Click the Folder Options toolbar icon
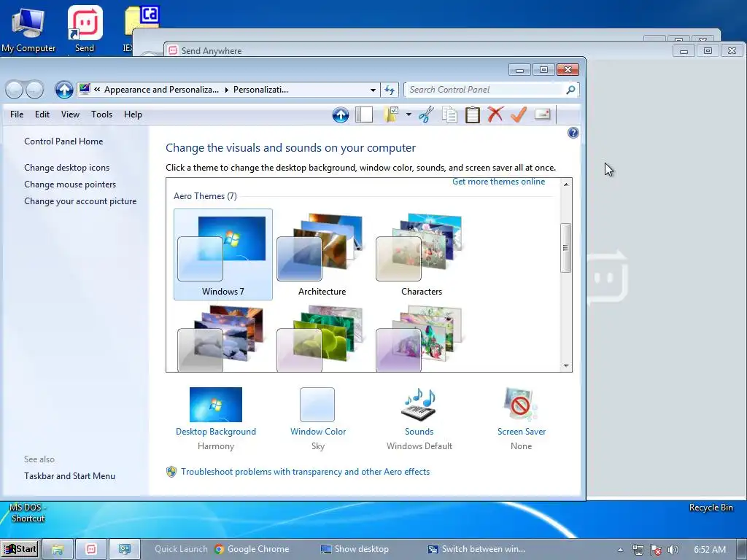 coord(391,114)
